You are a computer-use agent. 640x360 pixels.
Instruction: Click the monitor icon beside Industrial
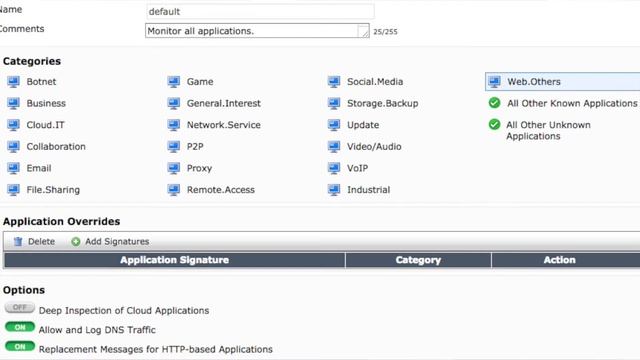[334, 190]
